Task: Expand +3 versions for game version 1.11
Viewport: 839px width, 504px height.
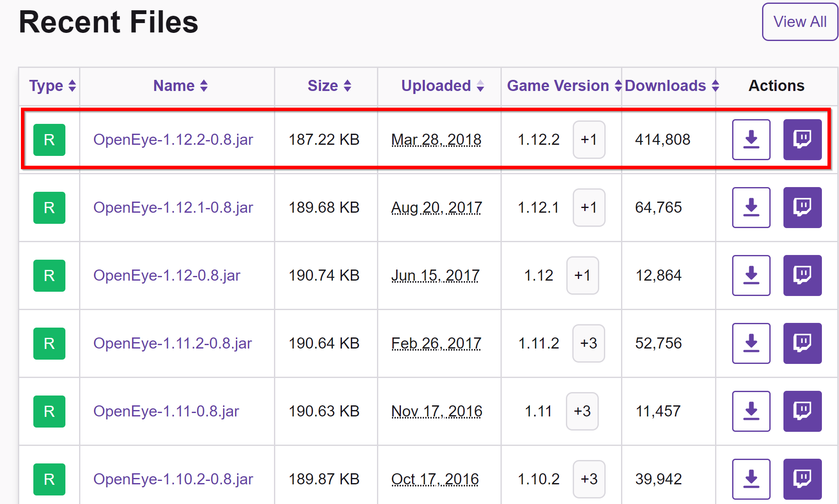Action: click(x=582, y=411)
